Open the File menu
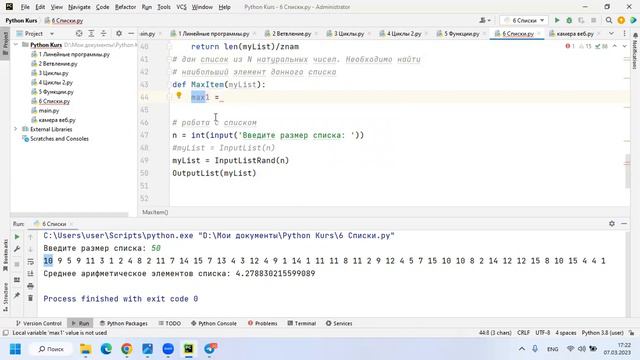This screenshot has height=360, width=640. [x=25, y=7]
